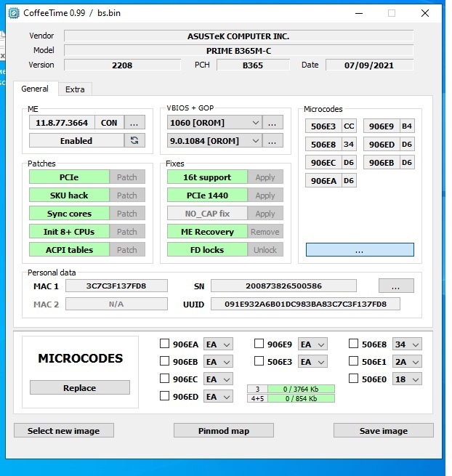Screen dimensions: 452x476
Task: Click the ME version 11.8.77.3664 field
Action: [62, 123]
